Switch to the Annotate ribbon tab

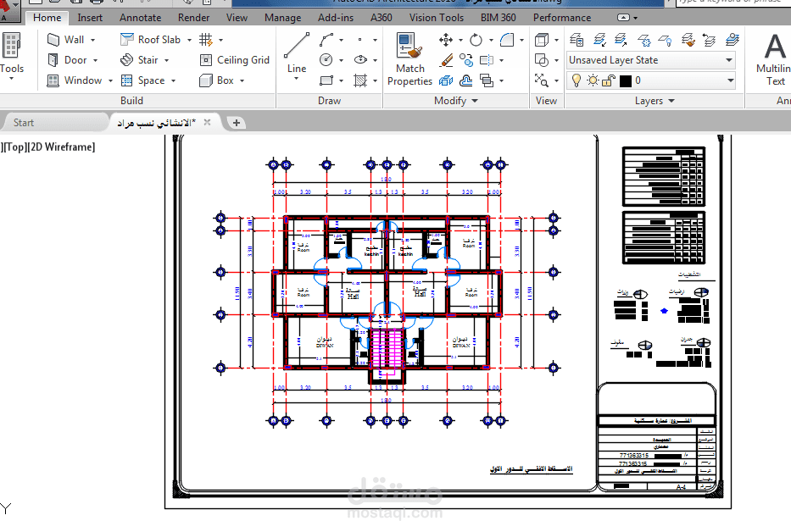(140, 18)
